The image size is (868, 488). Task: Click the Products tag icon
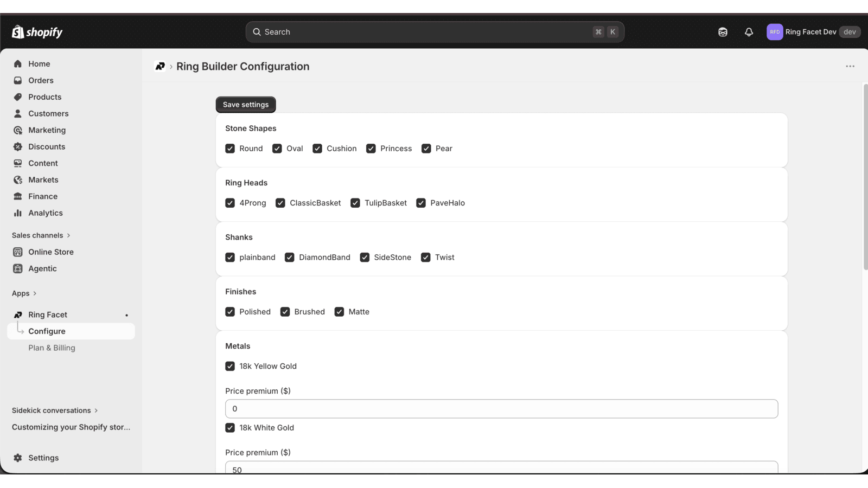(18, 97)
